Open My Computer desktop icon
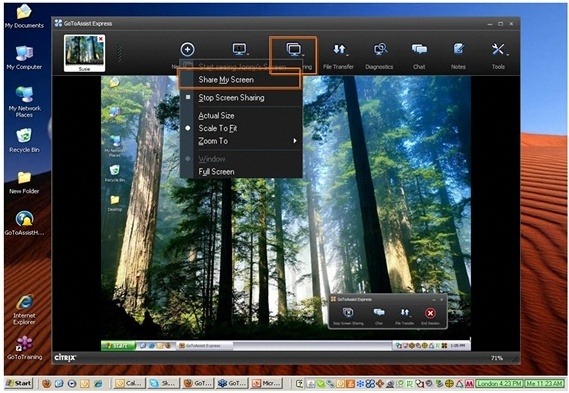Image resolution: width=569 pixels, height=393 pixels. [24, 57]
